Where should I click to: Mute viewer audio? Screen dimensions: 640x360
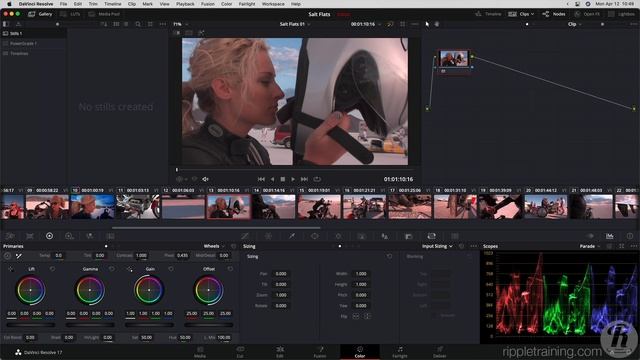205,179
